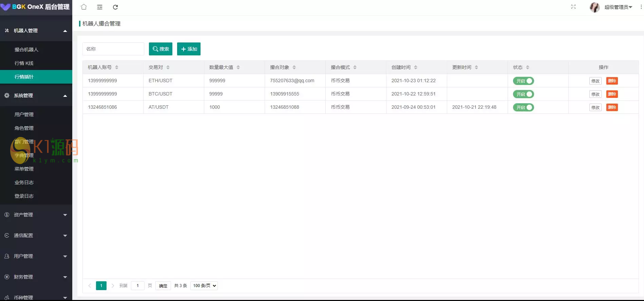Image resolution: width=644 pixels, height=301 pixels.
Task: Click the 用户管理 person icon
Action: point(7,256)
